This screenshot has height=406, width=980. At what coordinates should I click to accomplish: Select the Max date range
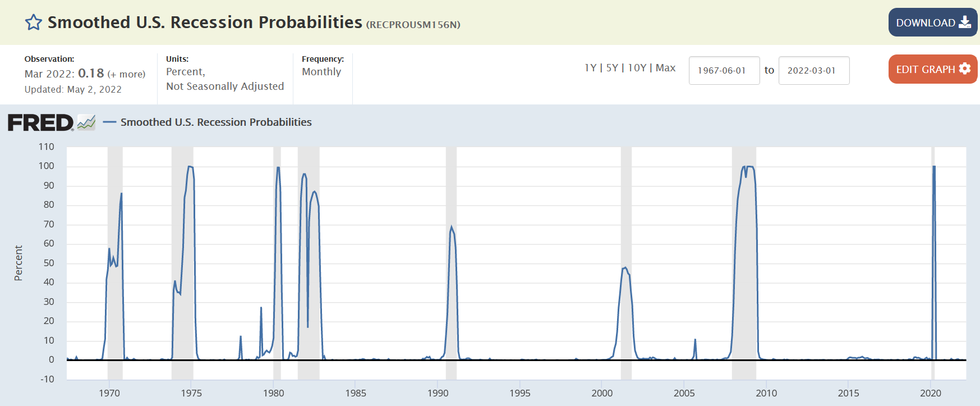665,68
